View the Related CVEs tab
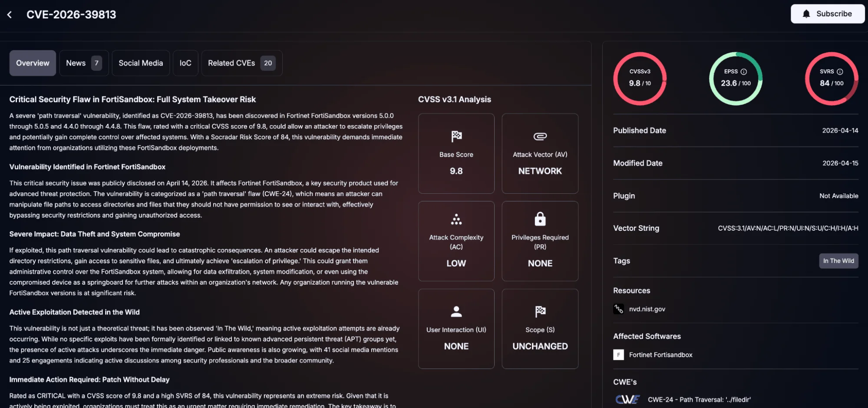 tap(242, 63)
